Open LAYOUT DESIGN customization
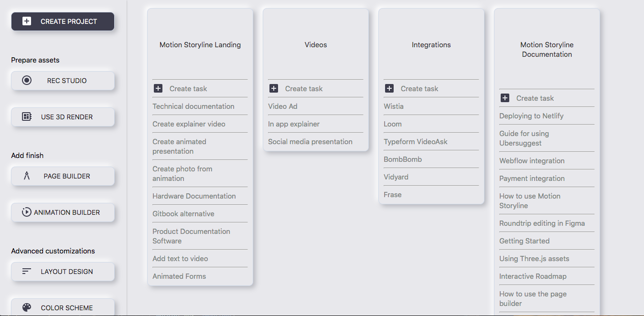The width and height of the screenshot is (644, 316). tap(63, 272)
